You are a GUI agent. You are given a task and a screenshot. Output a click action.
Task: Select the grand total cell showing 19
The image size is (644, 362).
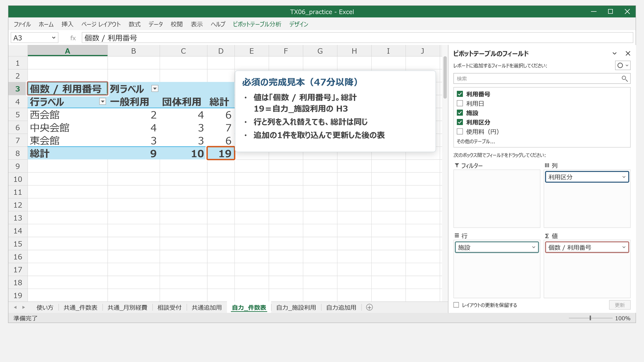coord(221,153)
